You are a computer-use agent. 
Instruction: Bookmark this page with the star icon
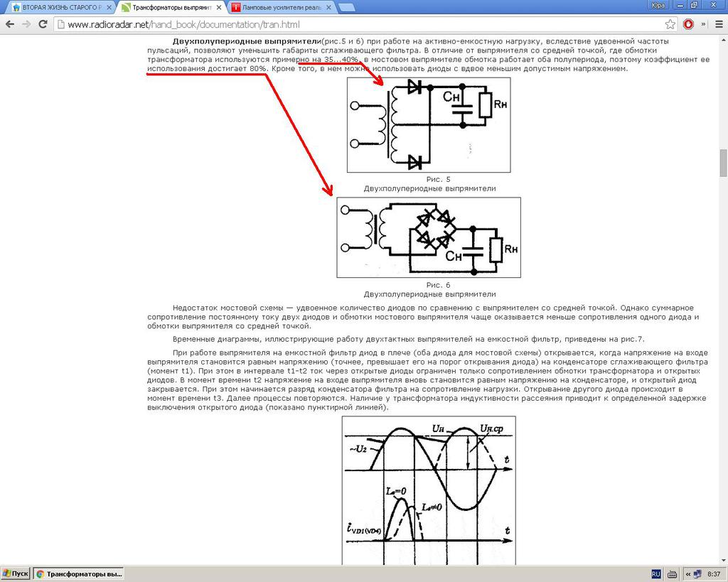(x=670, y=24)
